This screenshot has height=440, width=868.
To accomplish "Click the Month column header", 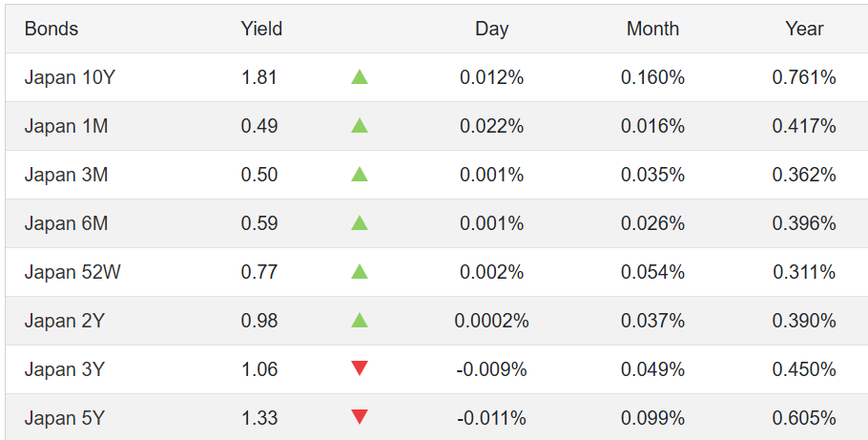I will 652,29.
